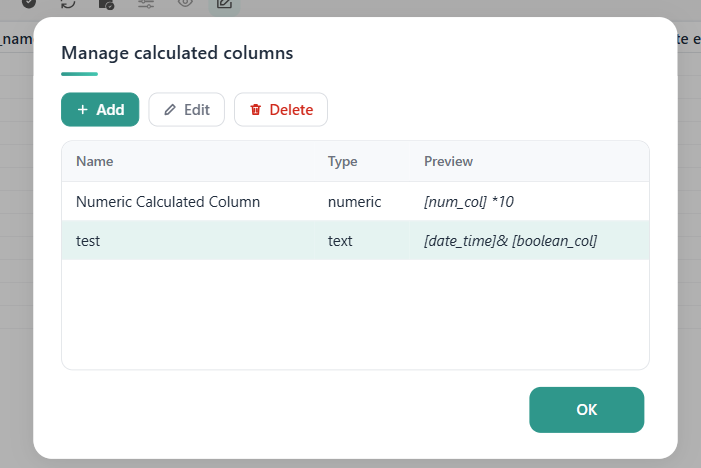Image resolution: width=701 pixels, height=468 pixels.
Task: Click the [num_col] *10 preview cell
Action: coord(469,202)
